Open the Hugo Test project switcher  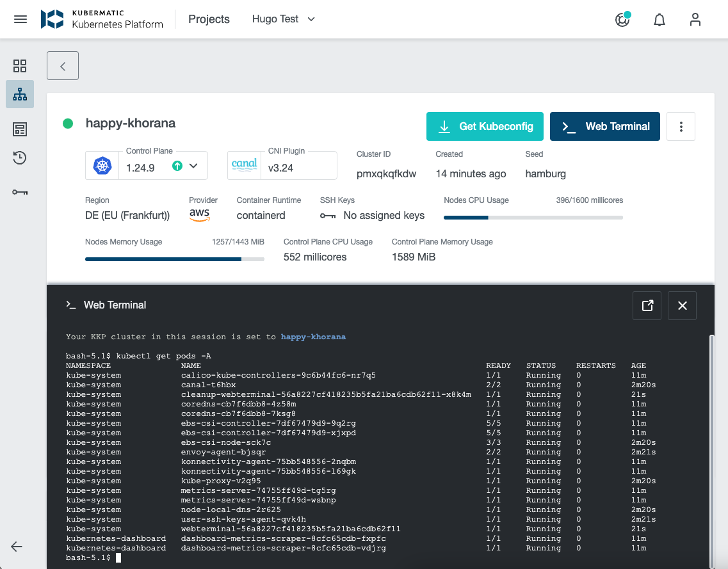click(x=283, y=19)
